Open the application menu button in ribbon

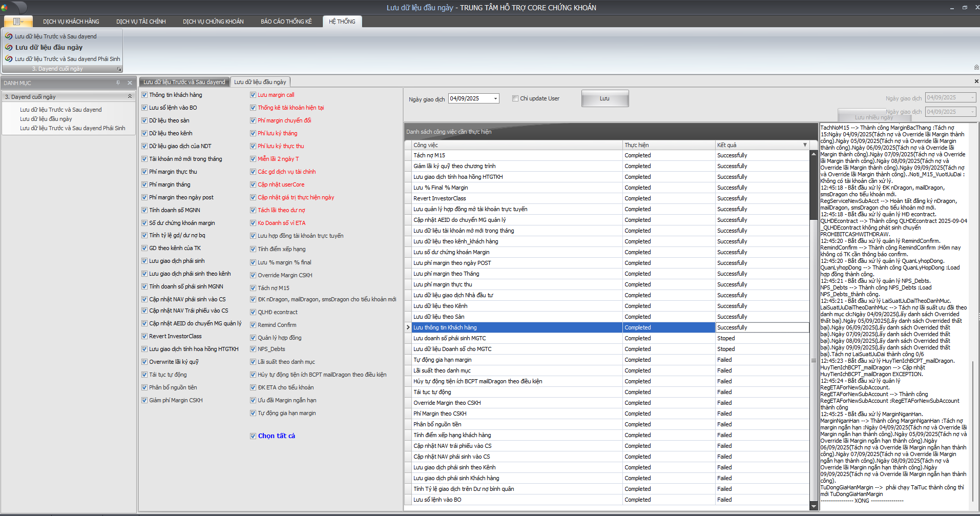[18, 22]
